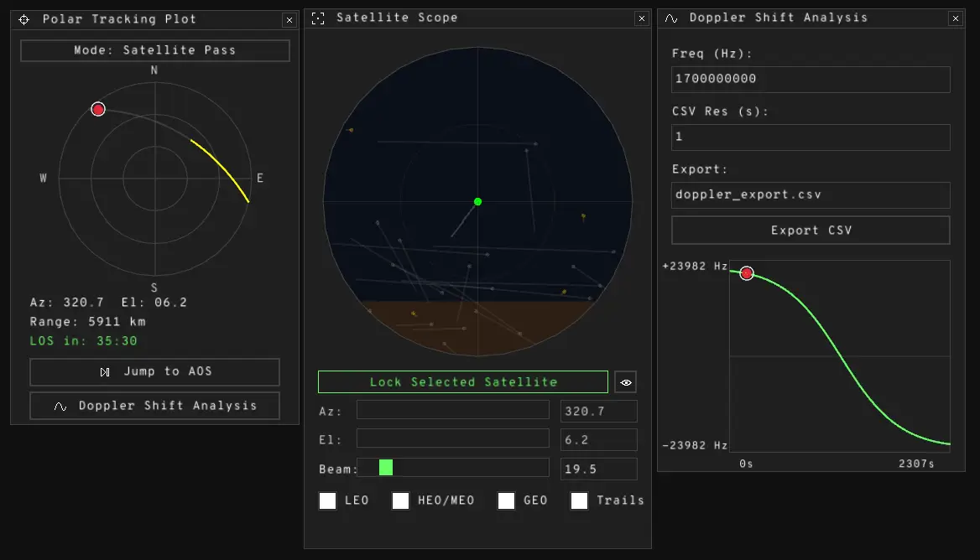Click the red marker on the Doppler curve
Image resolution: width=980 pixels, height=560 pixels.
(x=747, y=273)
